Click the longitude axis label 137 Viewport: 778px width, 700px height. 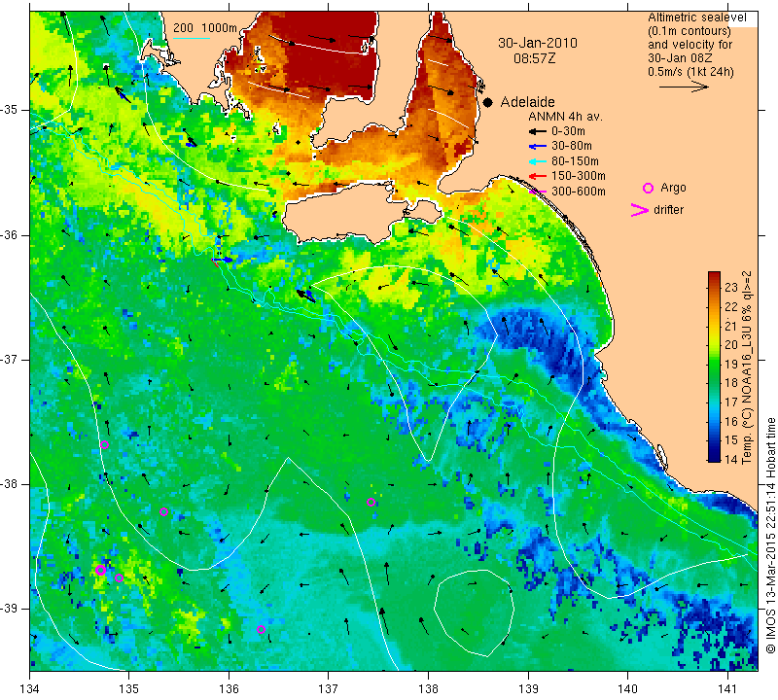coord(329,688)
